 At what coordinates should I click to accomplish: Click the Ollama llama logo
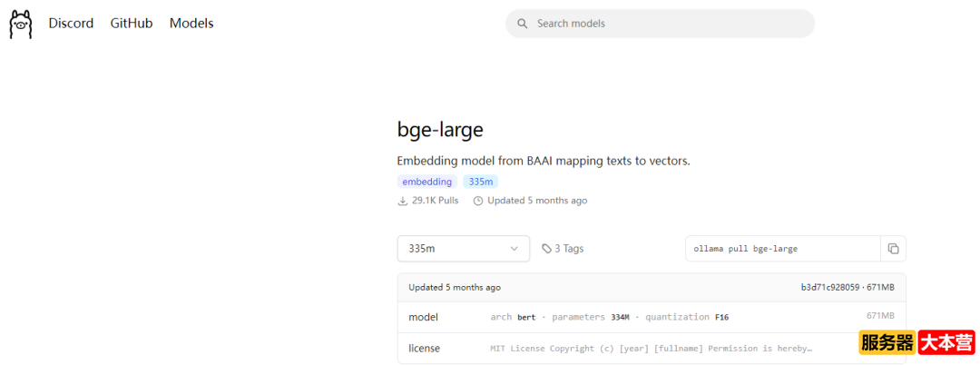[x=20, y=24]
